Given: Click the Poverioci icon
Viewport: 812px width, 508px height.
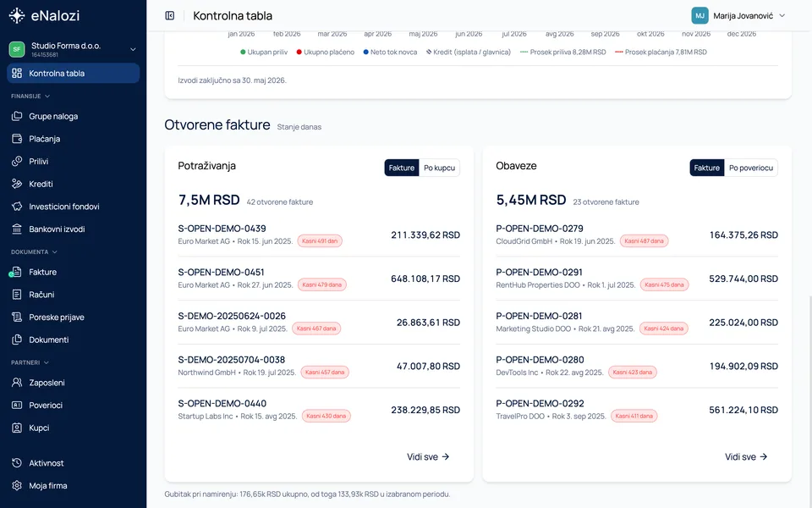Looking at the screenshot, I should (x=17, y=406).
